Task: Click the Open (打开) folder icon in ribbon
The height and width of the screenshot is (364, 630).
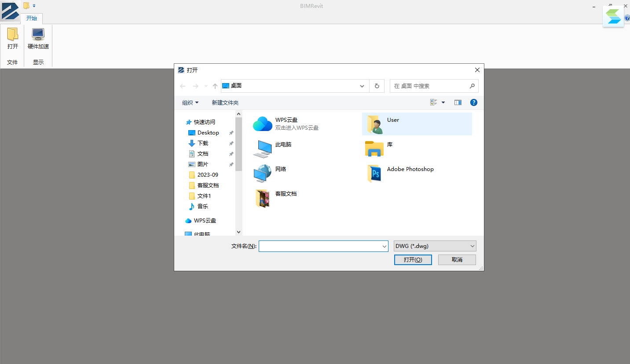Action: 13,34
